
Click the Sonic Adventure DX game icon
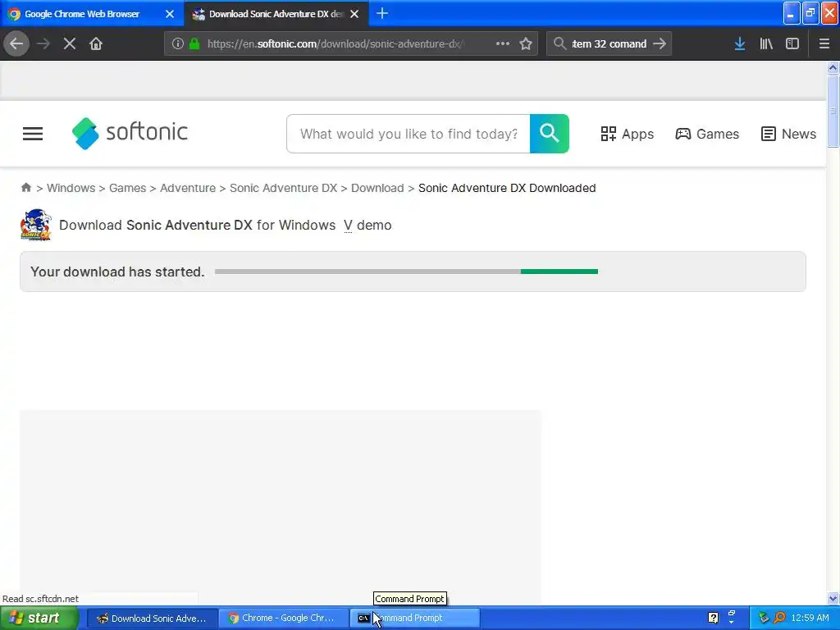(35, 225)
